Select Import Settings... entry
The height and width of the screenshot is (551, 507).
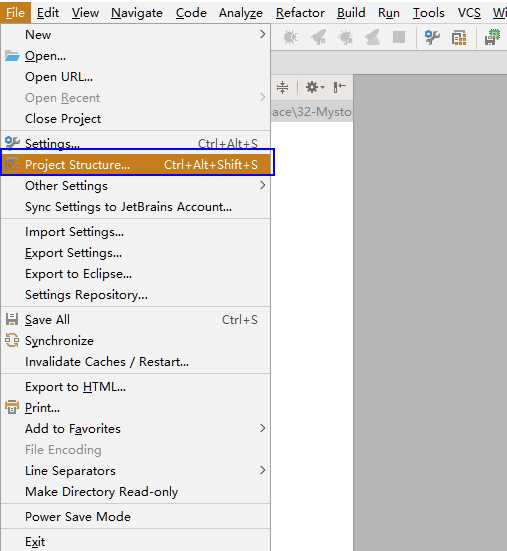point(135,232)
